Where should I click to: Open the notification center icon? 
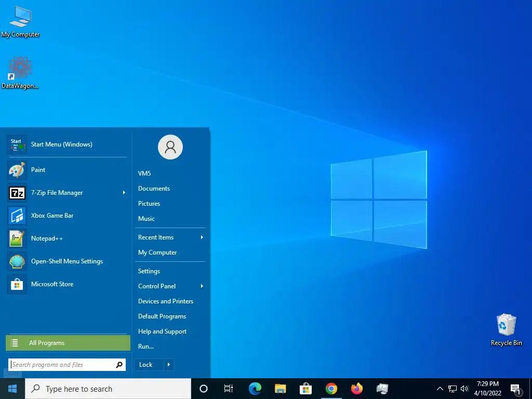pyautogui.click(x=516, y=389)
